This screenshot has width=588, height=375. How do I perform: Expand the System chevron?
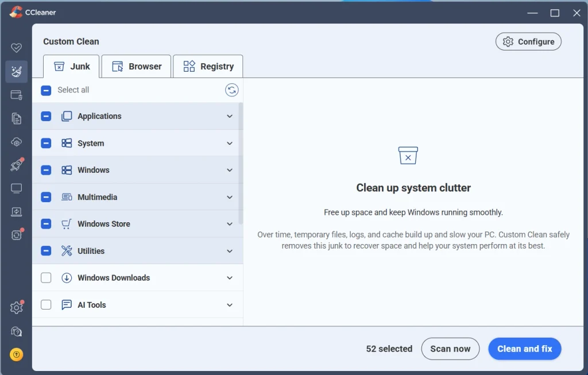[x=230, y=143]
